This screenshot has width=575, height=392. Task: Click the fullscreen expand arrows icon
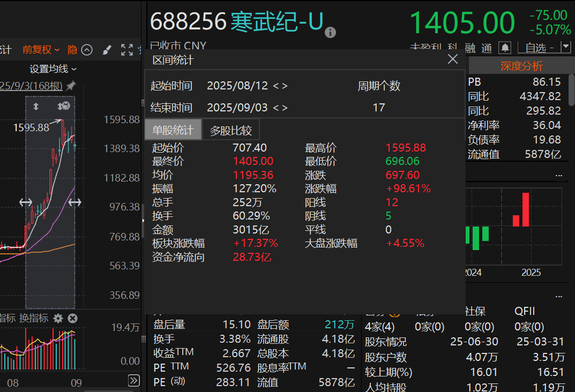[127, 50]
